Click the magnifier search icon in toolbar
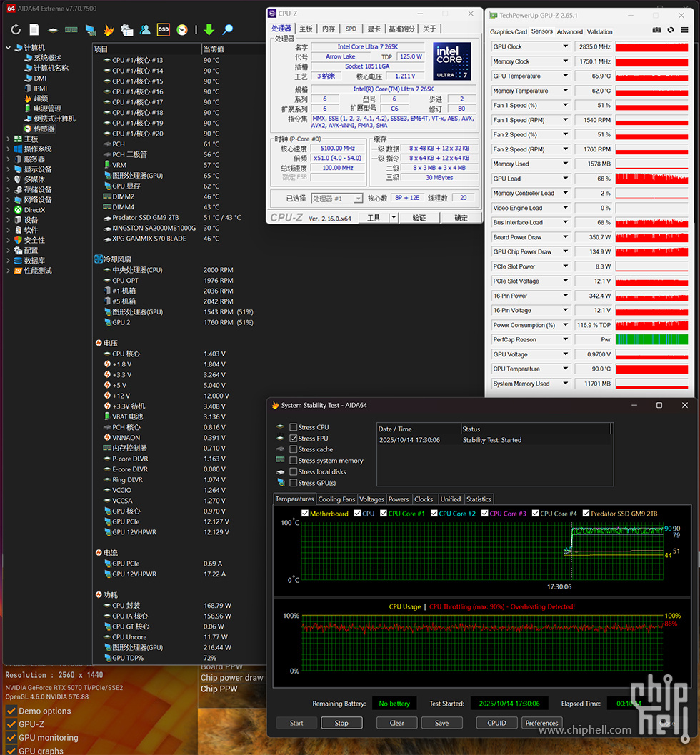Image resolution: width=700 pixels, height=755 pixels. (x=228, y=29)
